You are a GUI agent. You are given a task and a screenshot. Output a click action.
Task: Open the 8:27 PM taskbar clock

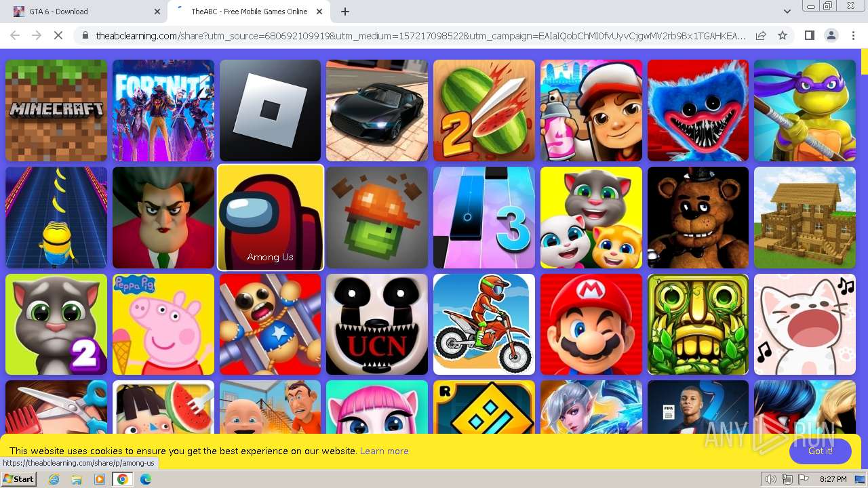[833, 479]
